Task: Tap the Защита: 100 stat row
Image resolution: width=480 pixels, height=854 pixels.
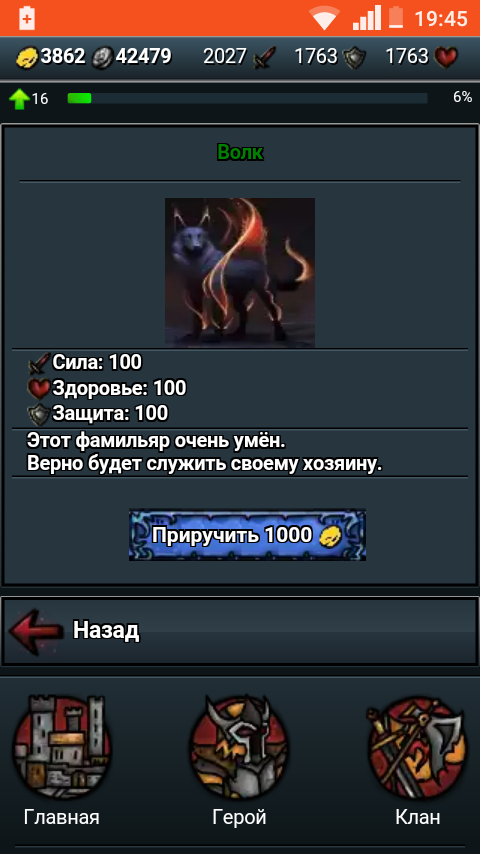Action: (98, 414)
